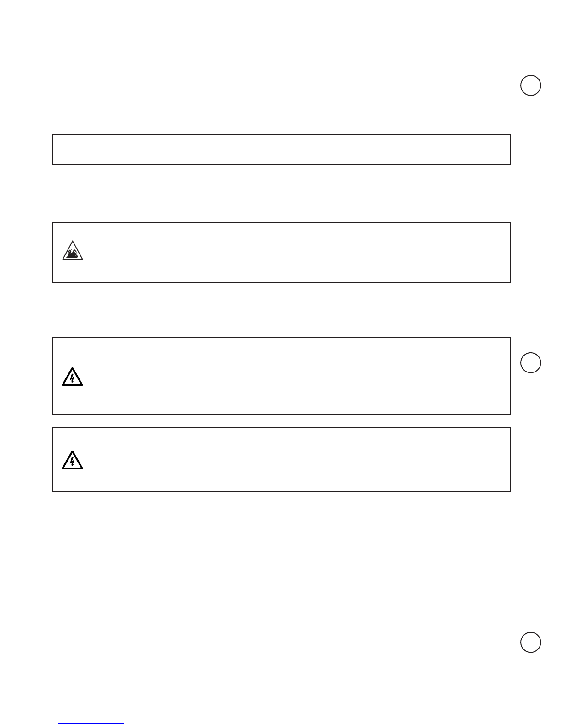Click the underlined blank at the page bottom-left
The image size is (563, 728).
[91, 724]
